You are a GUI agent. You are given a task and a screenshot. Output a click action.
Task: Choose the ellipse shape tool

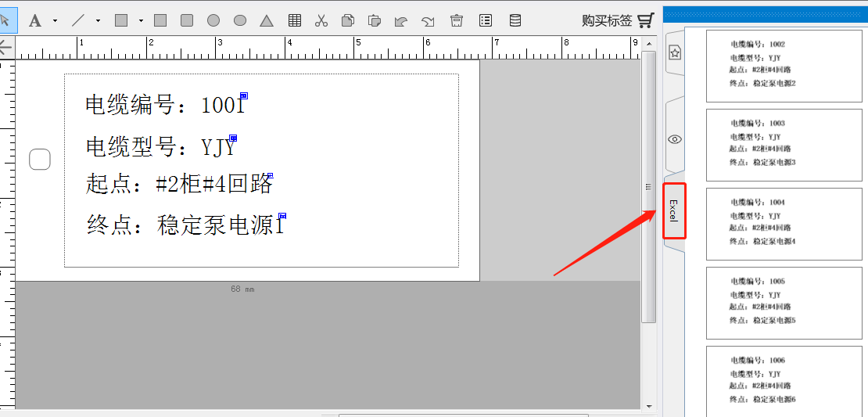pyautogui.click(x=240, y=21)
